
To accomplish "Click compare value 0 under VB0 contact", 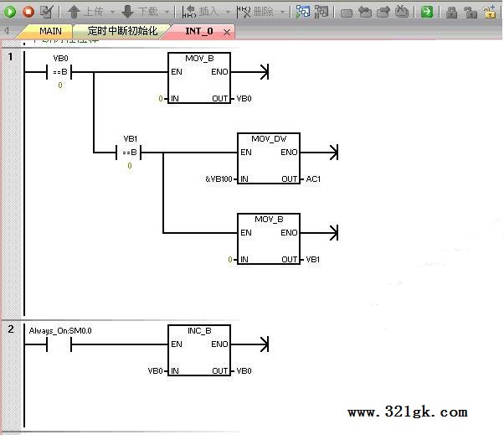I will [x=60, y=85].
